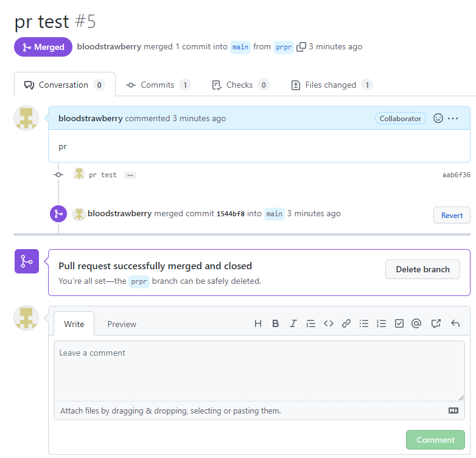Add a link using the chain icon
The width and height of the screenshot is (476, 458).
(346, 323)
